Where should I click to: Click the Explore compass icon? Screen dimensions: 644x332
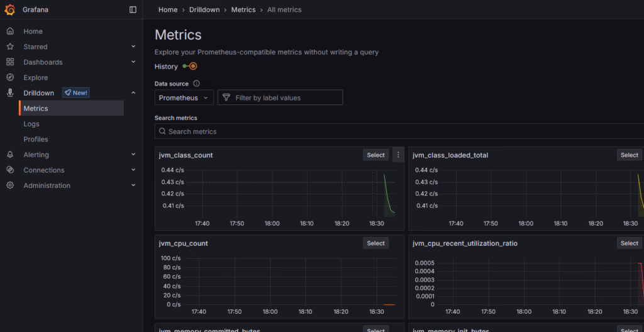tap(10, 78)
